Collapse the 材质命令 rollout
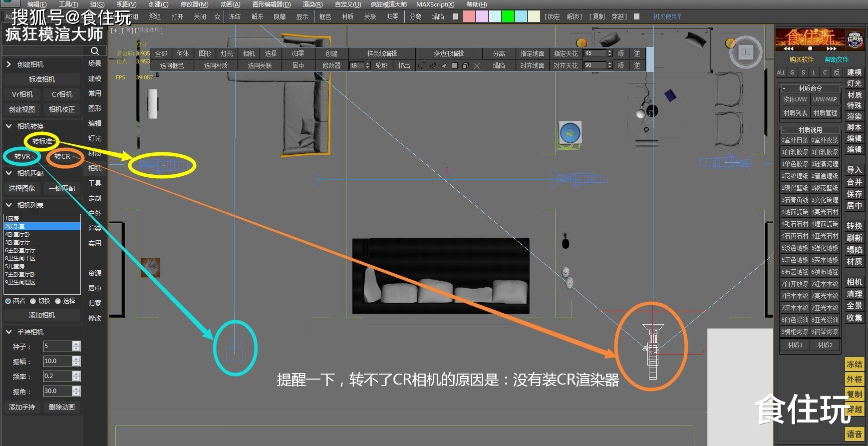The height and width of the screenshot is (446, 868). 784,88
